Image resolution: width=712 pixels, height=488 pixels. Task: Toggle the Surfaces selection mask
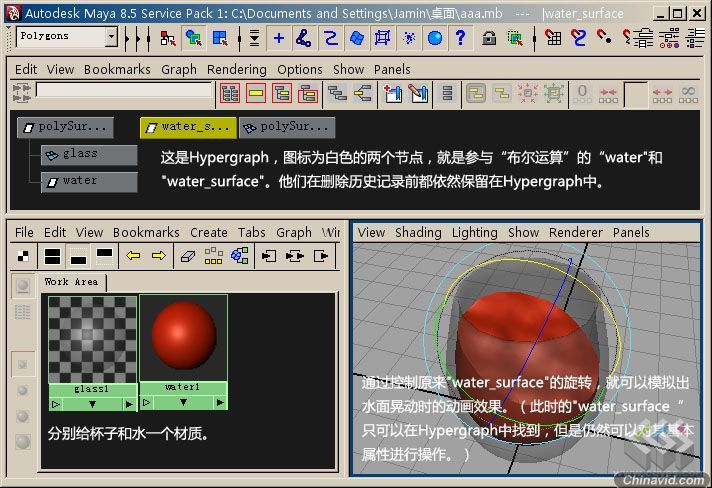click(x=357, y=38)
